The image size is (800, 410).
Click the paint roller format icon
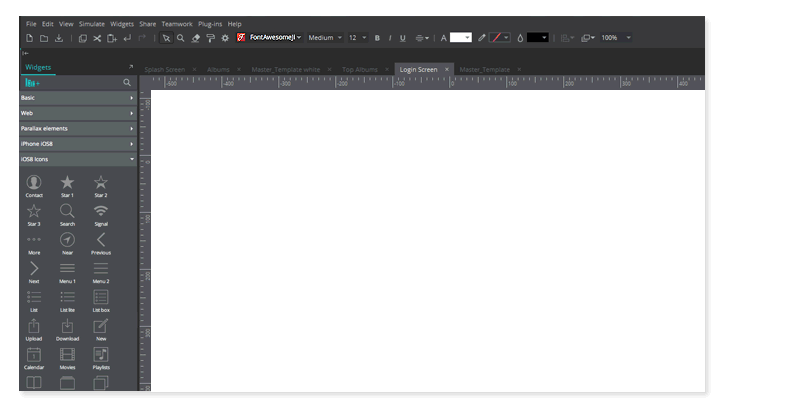pos(210,38)
